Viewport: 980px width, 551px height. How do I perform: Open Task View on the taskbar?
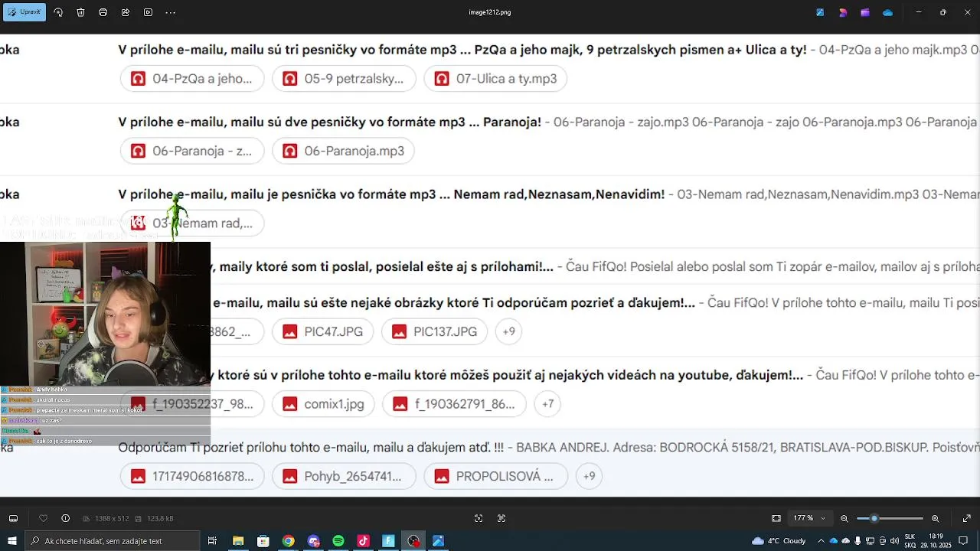tap(213, 541)
